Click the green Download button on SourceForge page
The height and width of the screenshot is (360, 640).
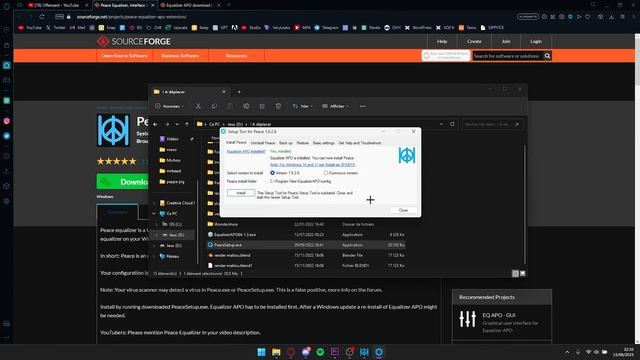pos(122,182)
